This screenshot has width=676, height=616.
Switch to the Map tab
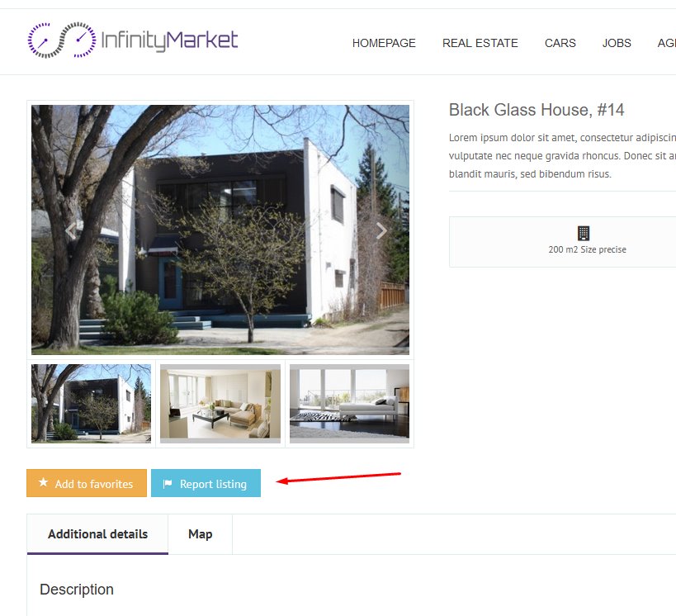coord(200,534)
